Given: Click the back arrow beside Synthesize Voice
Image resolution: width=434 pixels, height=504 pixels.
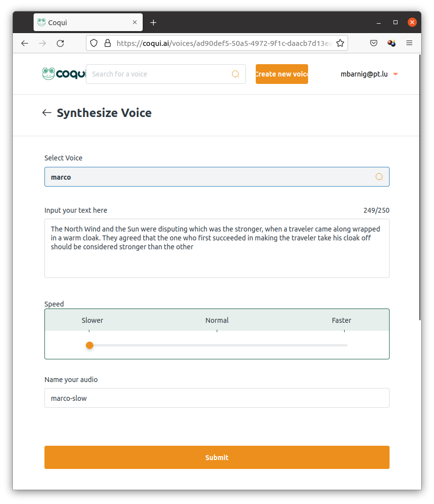Looking at the screenshot, I should click(47, 113).
